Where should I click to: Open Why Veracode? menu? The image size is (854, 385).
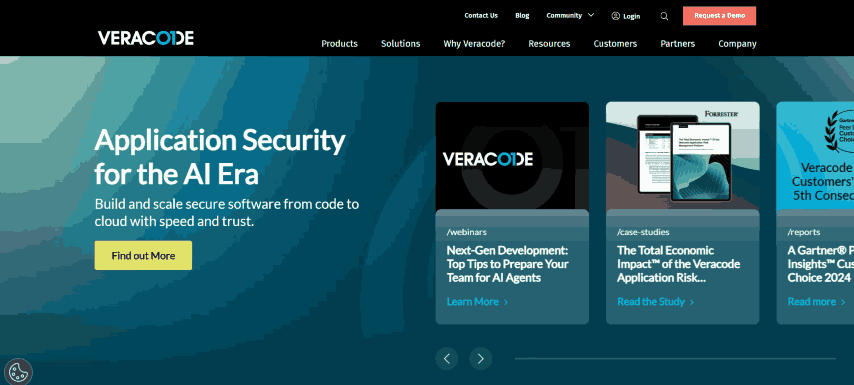[x=474, y=44]
